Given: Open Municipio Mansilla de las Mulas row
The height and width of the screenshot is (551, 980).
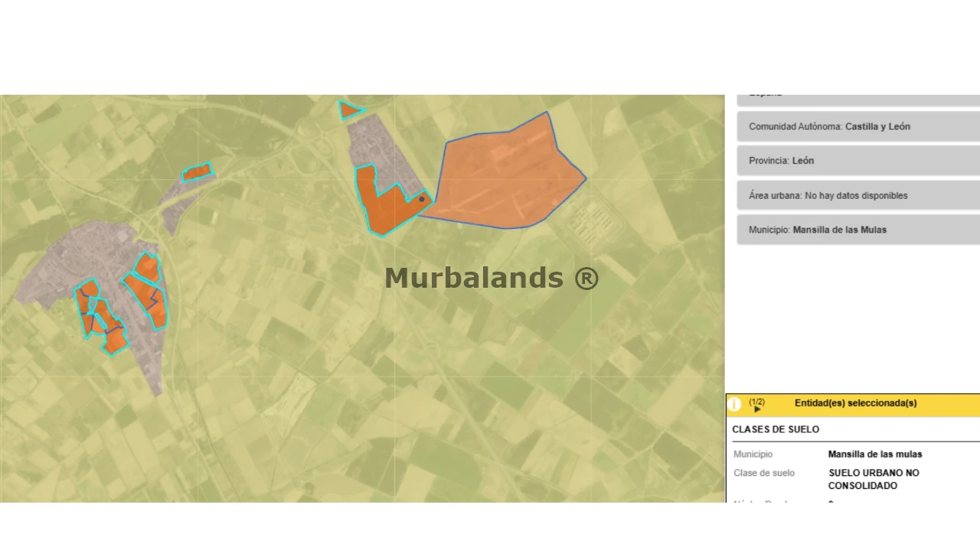Looking at the screenshot, I should (x=857, y=230).
